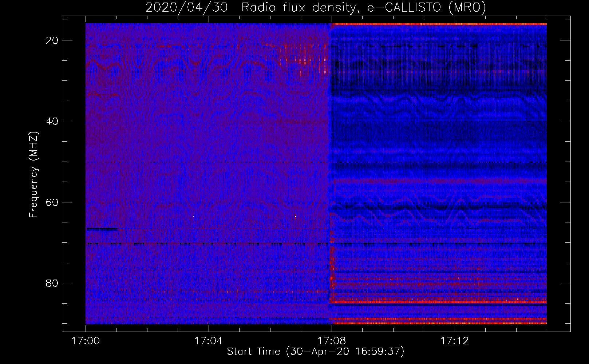Viewport: 589px width, 364px height.
Task: Click the 17:04 time tick label
Action: [209, 341]
